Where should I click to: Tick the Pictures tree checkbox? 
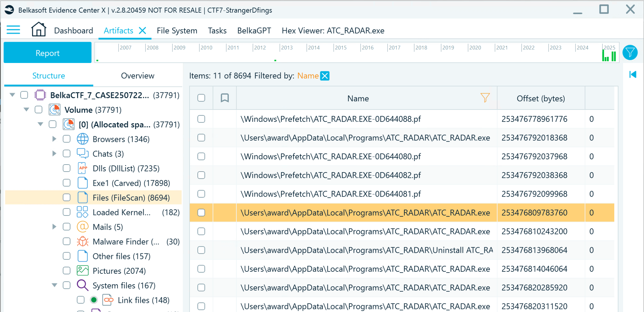click(x=67, y=270)
